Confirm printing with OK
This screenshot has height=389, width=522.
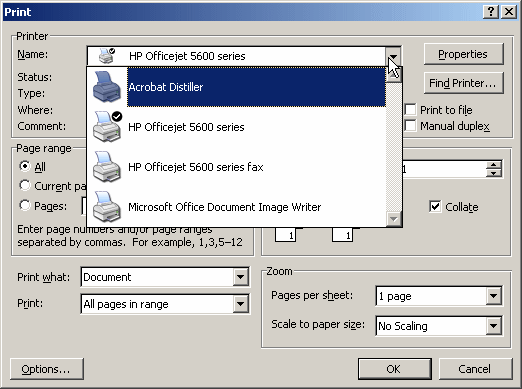[394, 369]
